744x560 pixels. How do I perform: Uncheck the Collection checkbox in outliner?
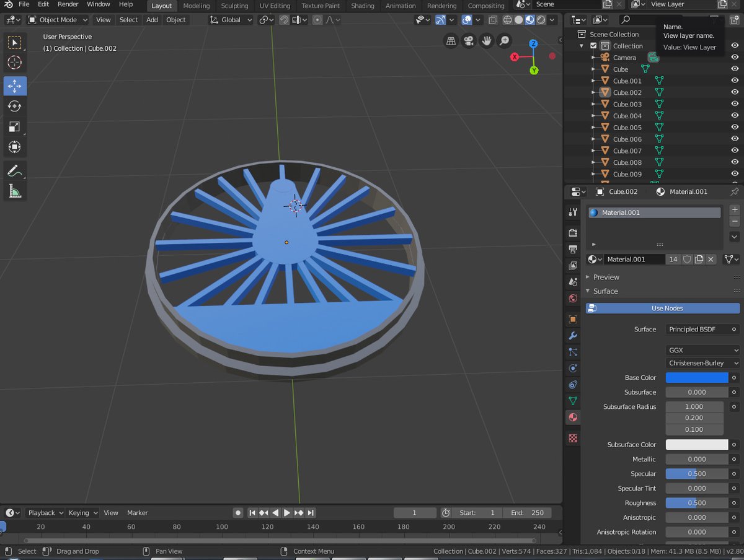point(593,46)
